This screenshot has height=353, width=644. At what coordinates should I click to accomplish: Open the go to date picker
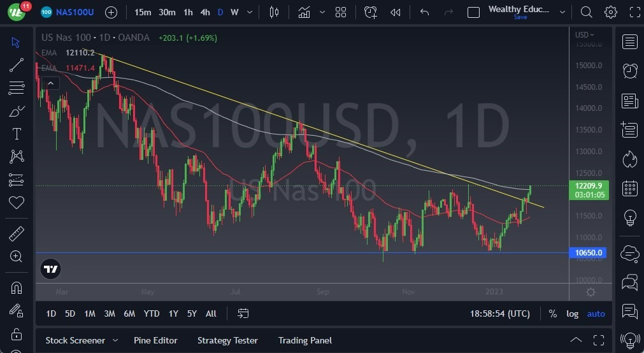243,313
